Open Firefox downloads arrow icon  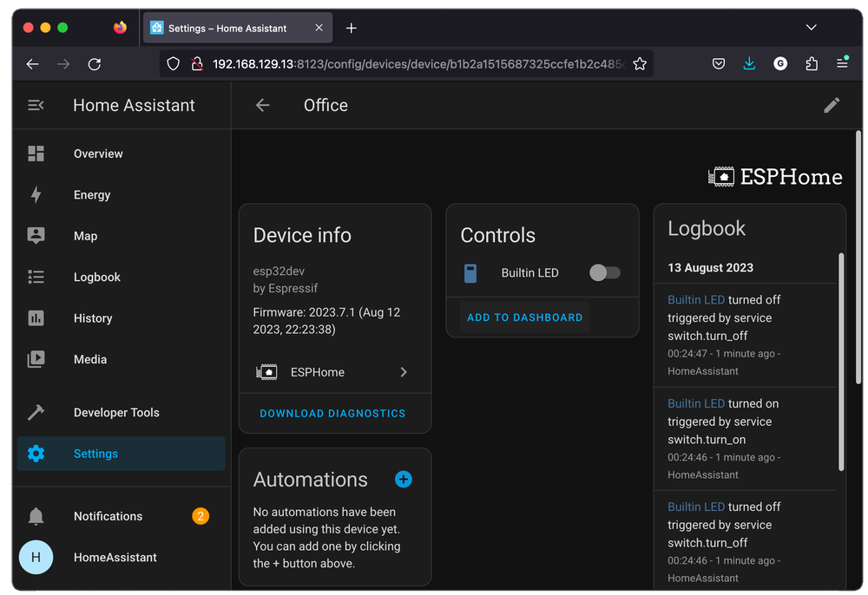(x=749, y=63)
